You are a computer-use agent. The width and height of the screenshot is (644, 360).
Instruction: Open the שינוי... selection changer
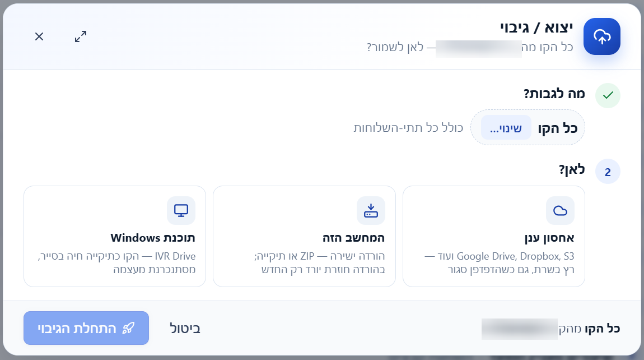tap(506, 127)
